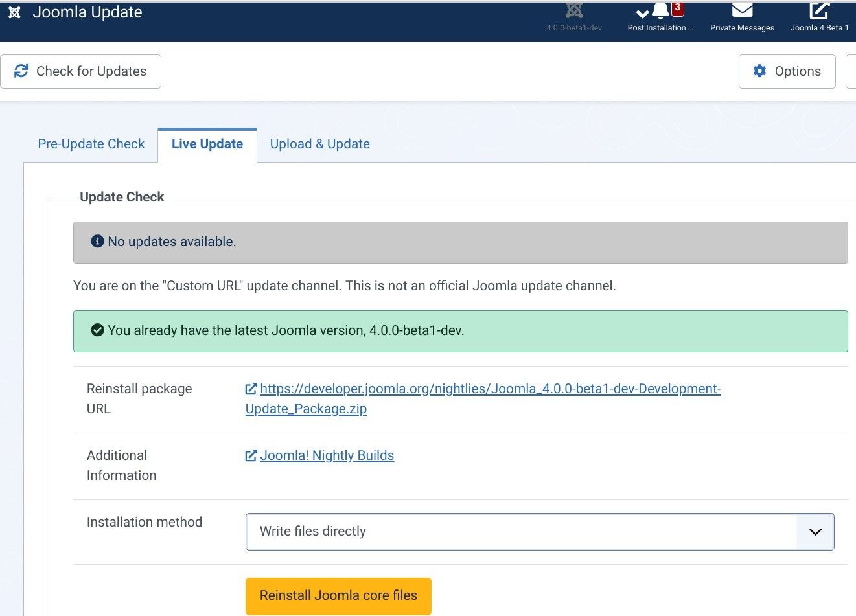Switch to Upload & Update tab
The height and width of the screenshot is (616, 856).
click(x=320, y=144)
